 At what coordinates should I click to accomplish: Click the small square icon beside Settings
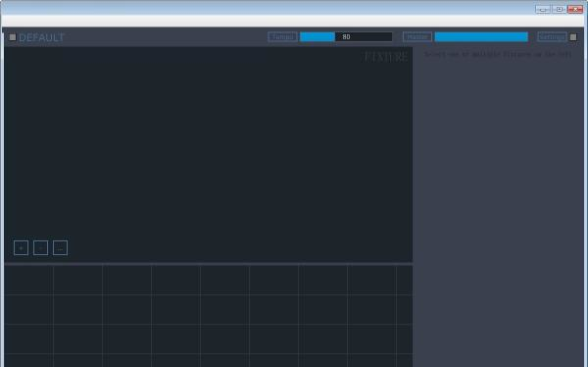point(573,37)
